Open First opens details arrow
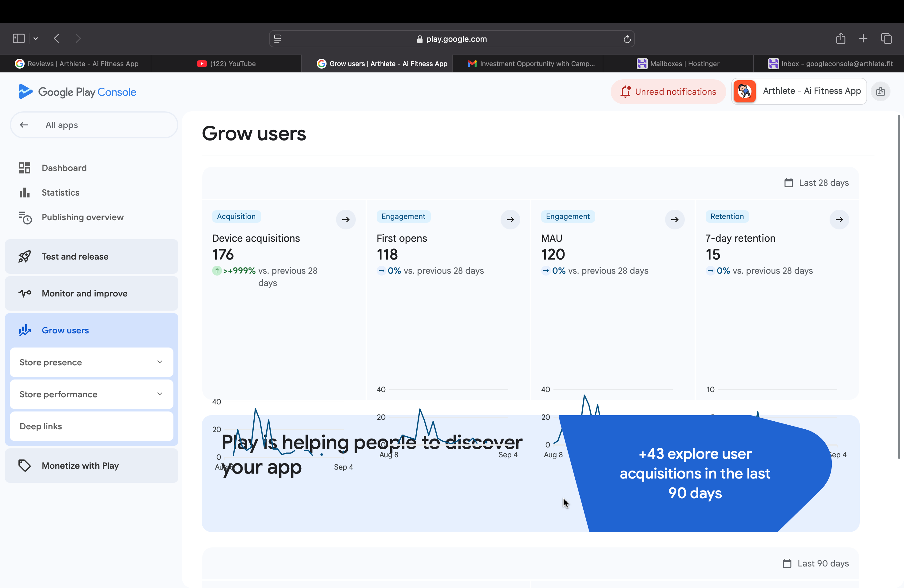The width and height of the screenshot is (904, 588). (x=510, y=220)
